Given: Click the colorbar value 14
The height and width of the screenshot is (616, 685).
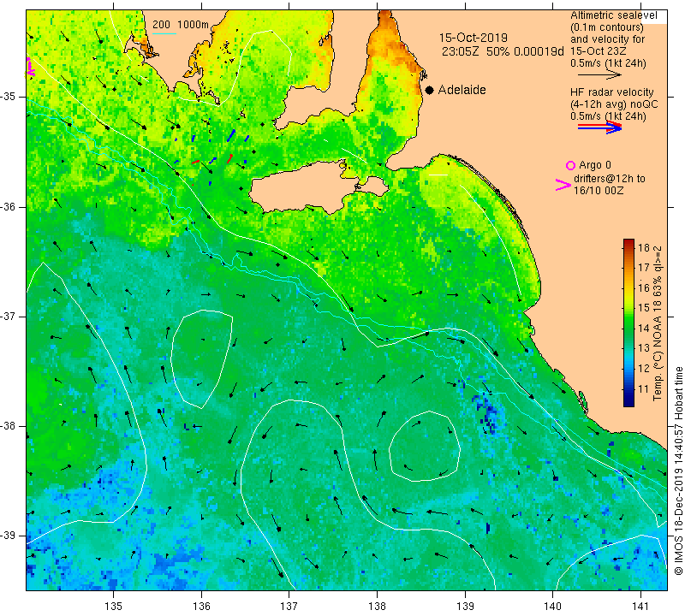Looking at the screenshot, I should pyautogui.click(x=644, y=329).
